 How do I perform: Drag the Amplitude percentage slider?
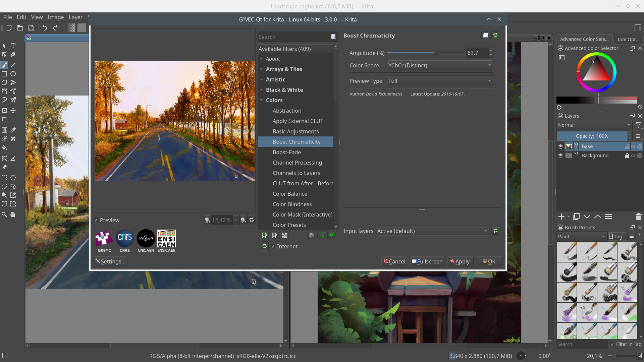(435, 53)
